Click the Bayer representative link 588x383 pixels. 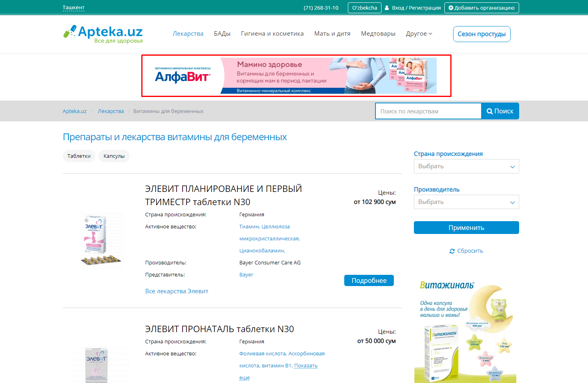coord(246,275)
